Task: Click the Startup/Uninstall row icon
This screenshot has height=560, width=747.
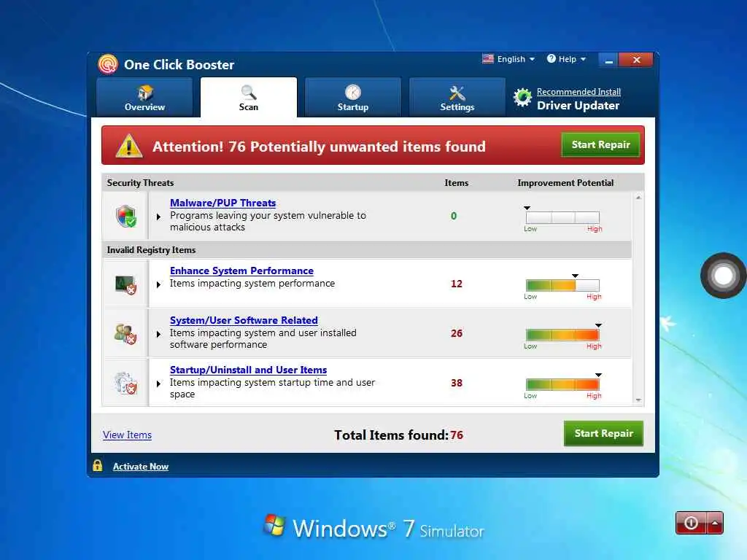Action: click(x=125, y=384)
